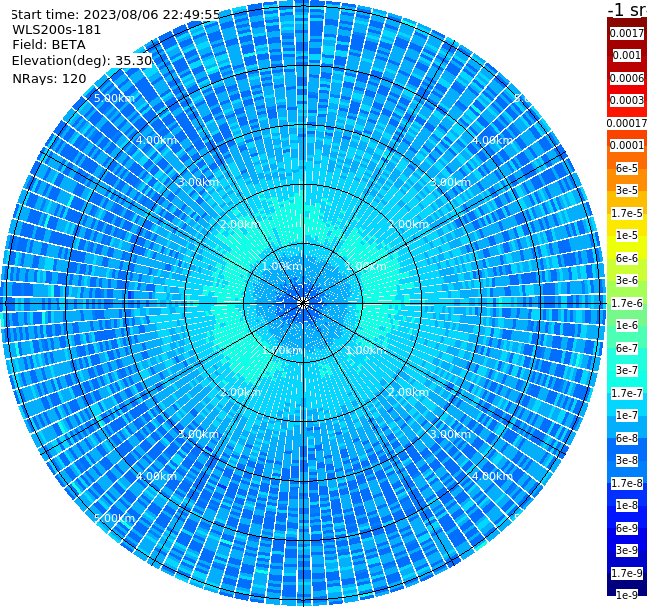Click the 3e-5 colorbar tick
The height and width of the screenshot is (607, 647).
point(627,190)
